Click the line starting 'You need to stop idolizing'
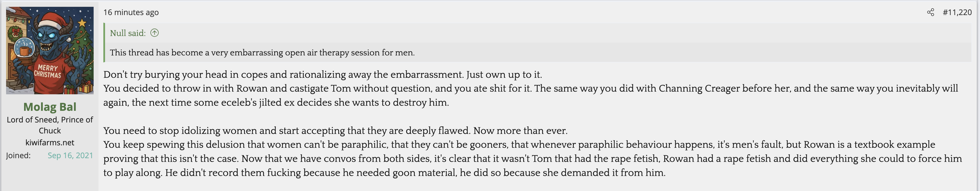 click(x=335, y=131)
